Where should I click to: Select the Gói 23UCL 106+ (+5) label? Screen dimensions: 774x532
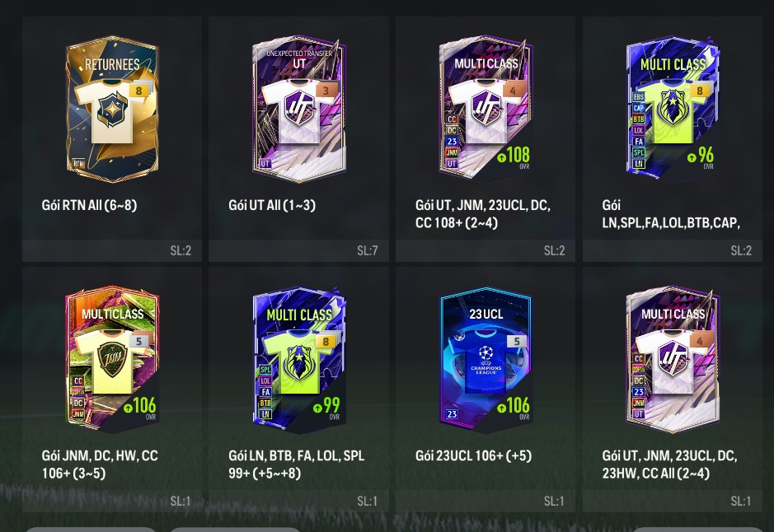[473, 455]
